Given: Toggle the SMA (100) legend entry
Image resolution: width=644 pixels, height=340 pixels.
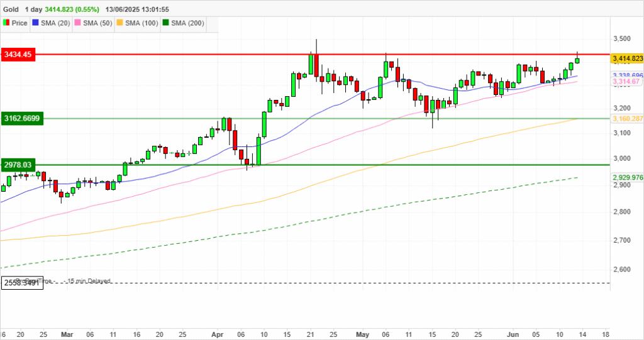Looking at the screenshot, I should (x=137, y=23).
